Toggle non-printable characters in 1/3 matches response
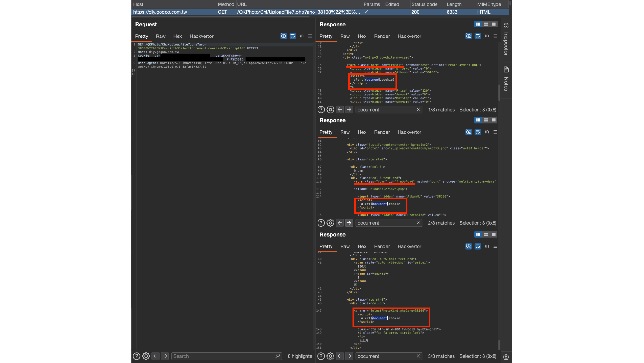Screen dimensions: 644x363 [x=469, y=36]
